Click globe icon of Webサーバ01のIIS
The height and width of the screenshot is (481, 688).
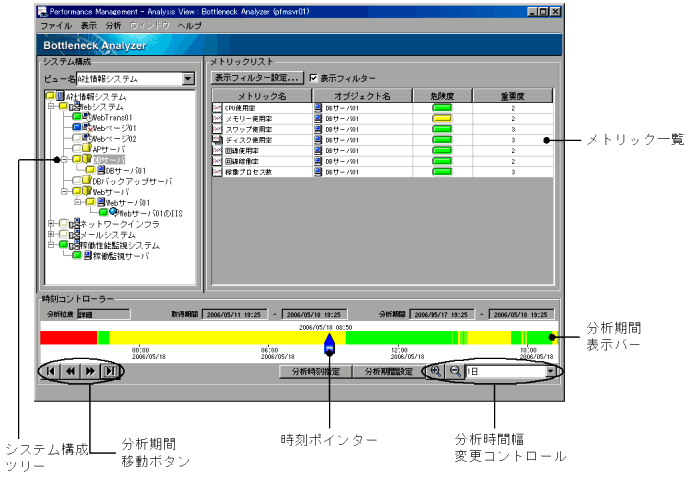click(114, 212)
